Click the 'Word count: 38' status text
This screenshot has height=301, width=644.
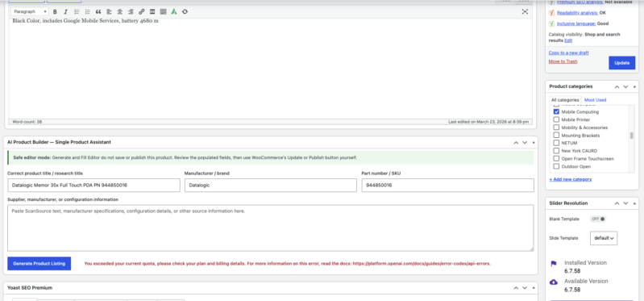(27, 122)
